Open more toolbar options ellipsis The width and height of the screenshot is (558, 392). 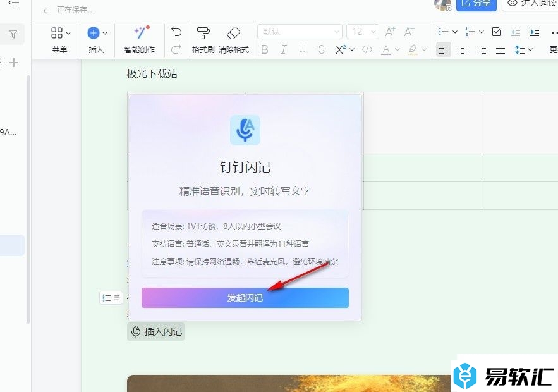(x=554, y=33)
